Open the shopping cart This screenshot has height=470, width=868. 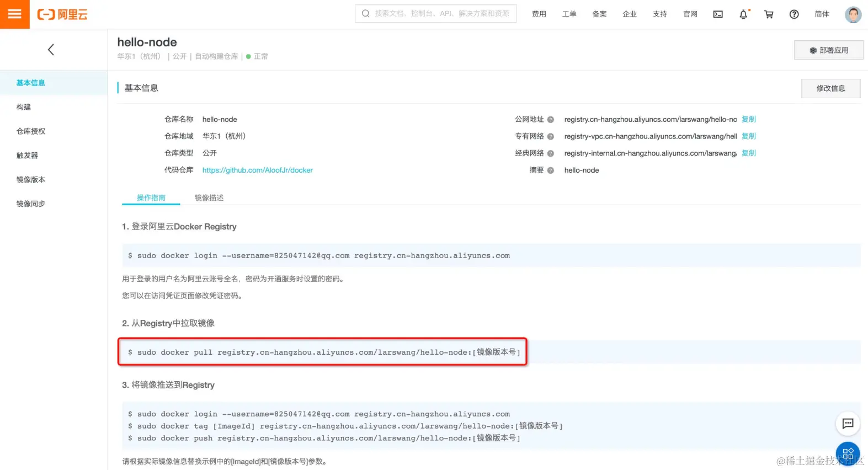(x=769, y=14)
